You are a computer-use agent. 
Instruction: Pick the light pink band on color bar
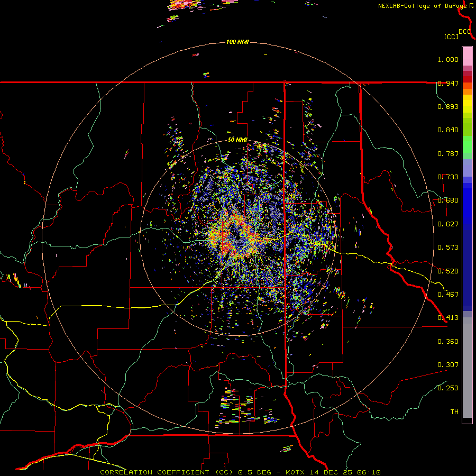pyautogui.click(x=467, y=57)
